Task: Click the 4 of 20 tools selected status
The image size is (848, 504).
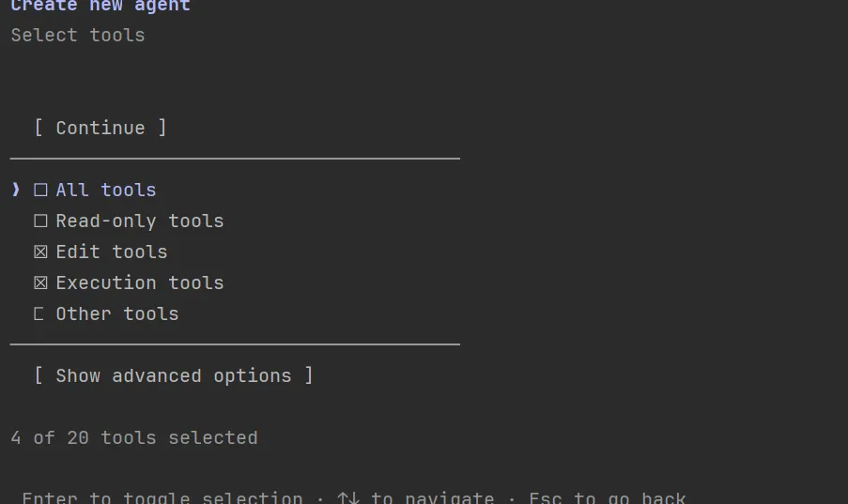Action: [134, 438]
